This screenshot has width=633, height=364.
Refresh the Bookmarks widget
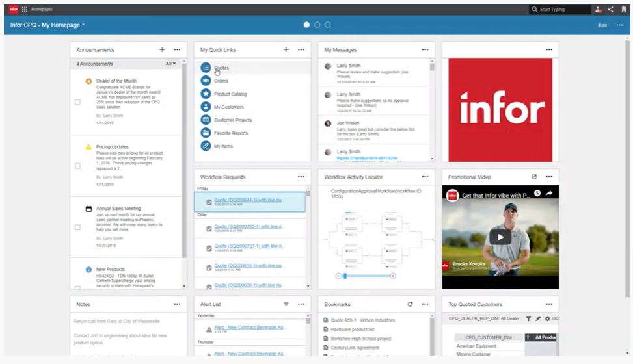(x=410, y=304)
